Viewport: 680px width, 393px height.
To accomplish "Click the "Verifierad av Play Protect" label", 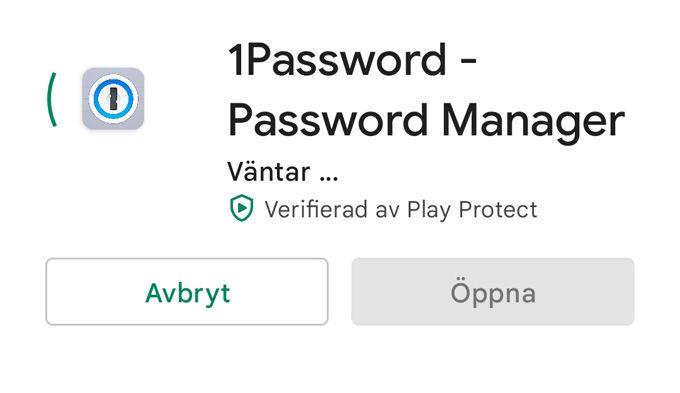I will (401, 210).
